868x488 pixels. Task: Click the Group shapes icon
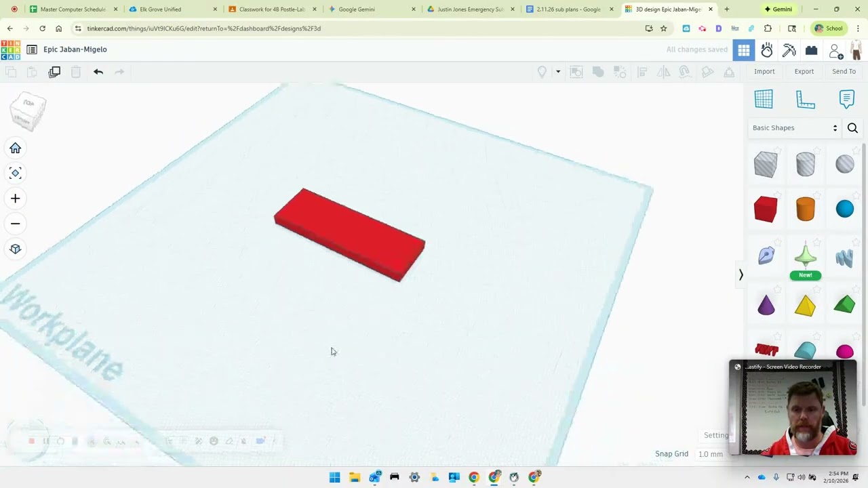598,72
